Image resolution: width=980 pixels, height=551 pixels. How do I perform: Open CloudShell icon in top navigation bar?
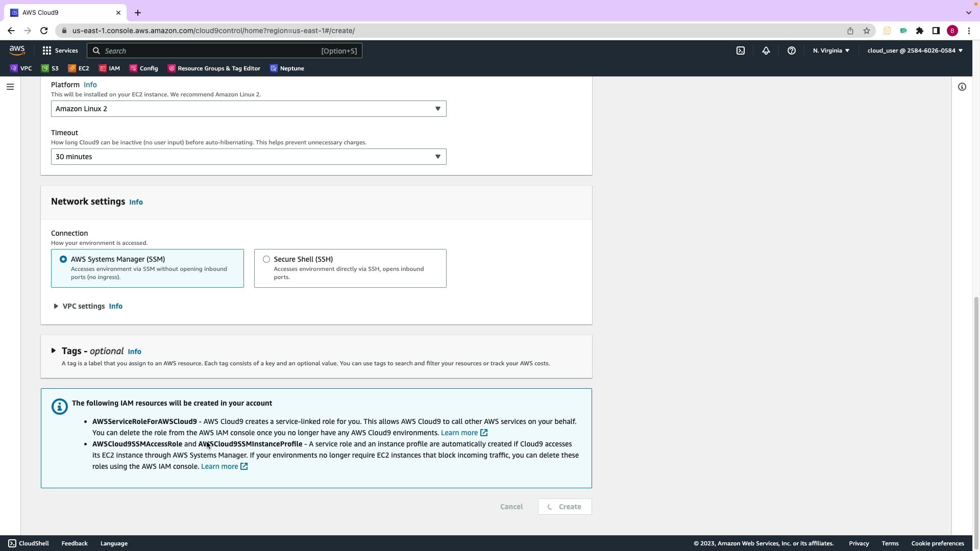point(740,51)
